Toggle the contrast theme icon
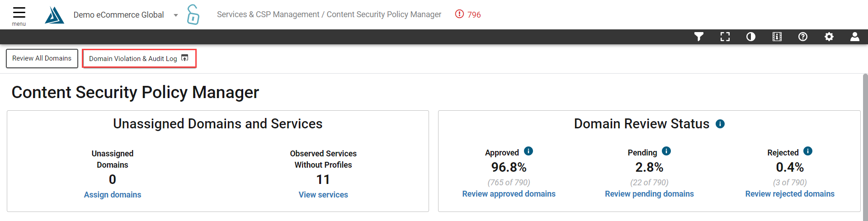 coord(751,37)
